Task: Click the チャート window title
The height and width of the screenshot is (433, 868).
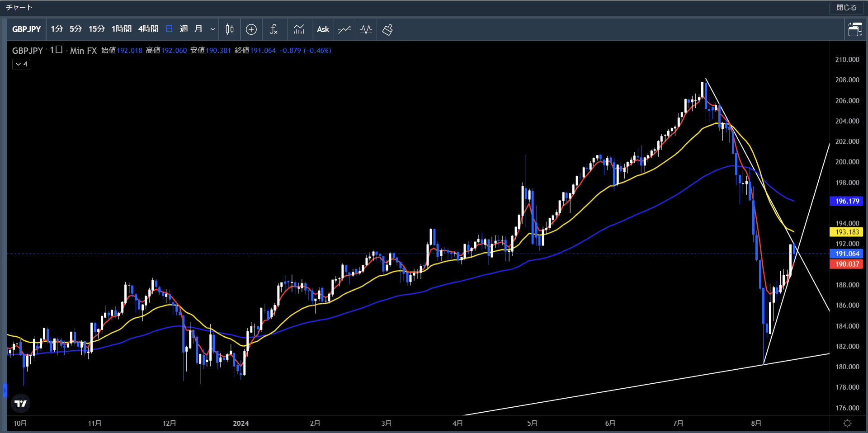Action: click(19, 8)
